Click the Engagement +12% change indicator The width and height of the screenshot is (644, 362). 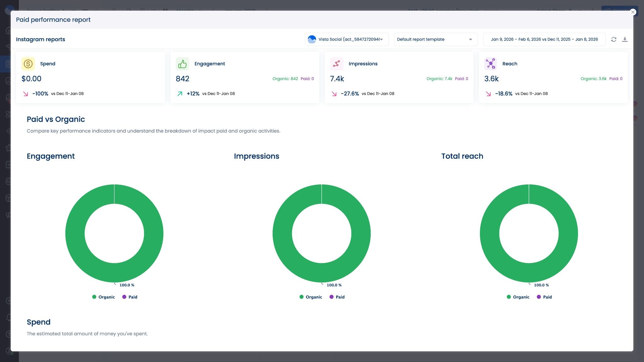[x=193, y=94]
